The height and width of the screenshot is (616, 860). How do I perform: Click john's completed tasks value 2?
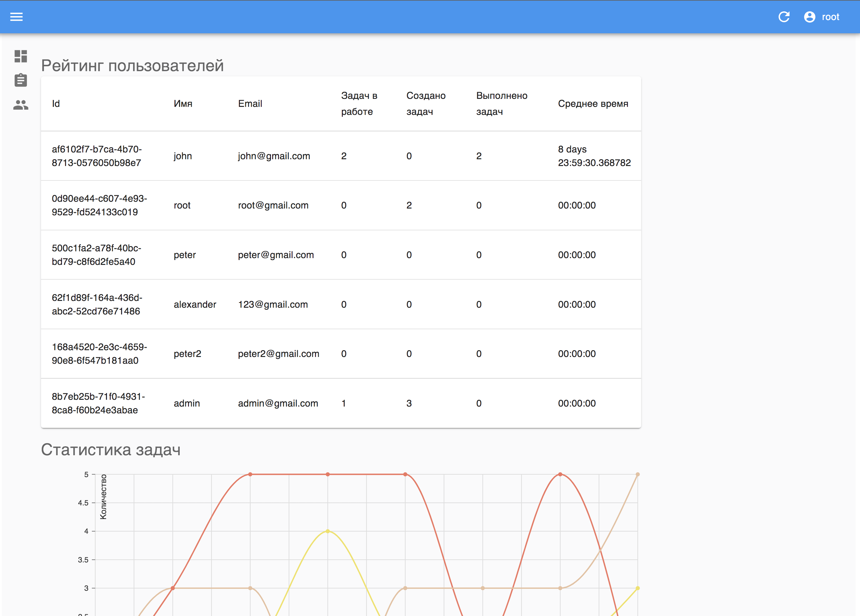(x=479, y=156)
